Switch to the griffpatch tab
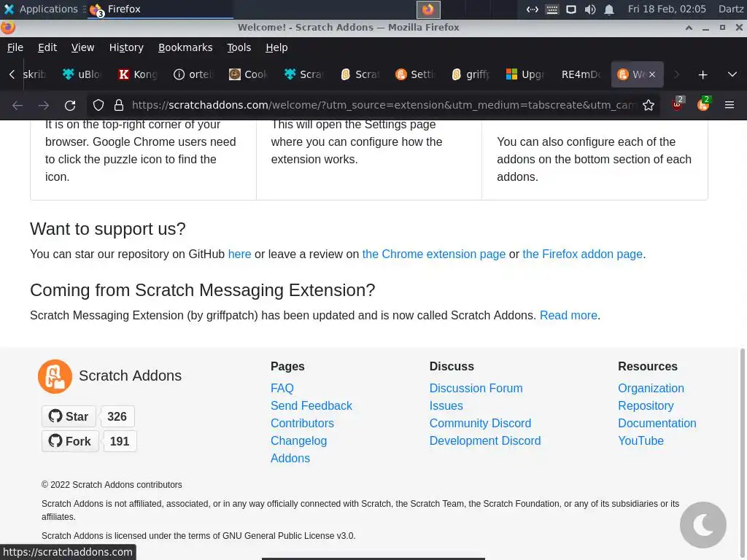 pyautogui.click(x=471, y=74)
